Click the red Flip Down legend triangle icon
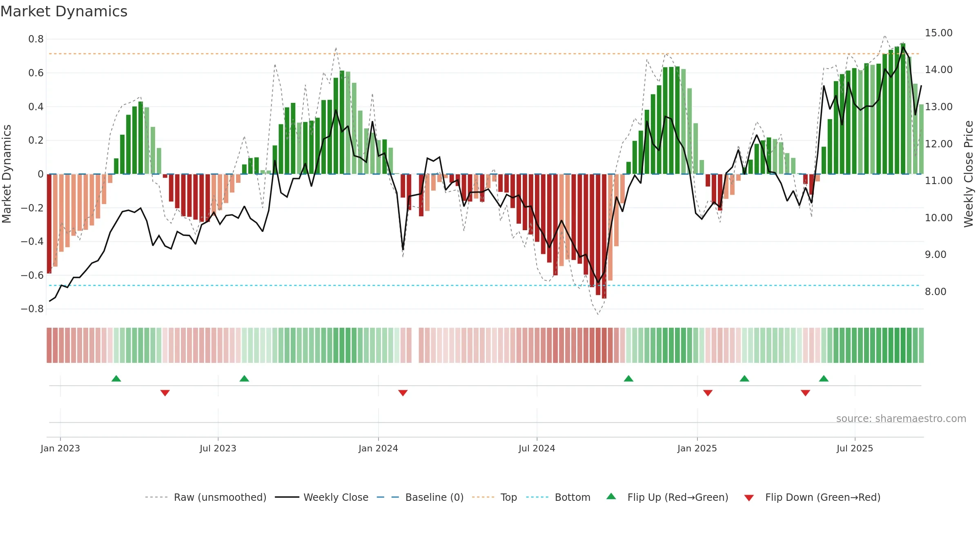The image size is (980, 551). click(749, 498)
